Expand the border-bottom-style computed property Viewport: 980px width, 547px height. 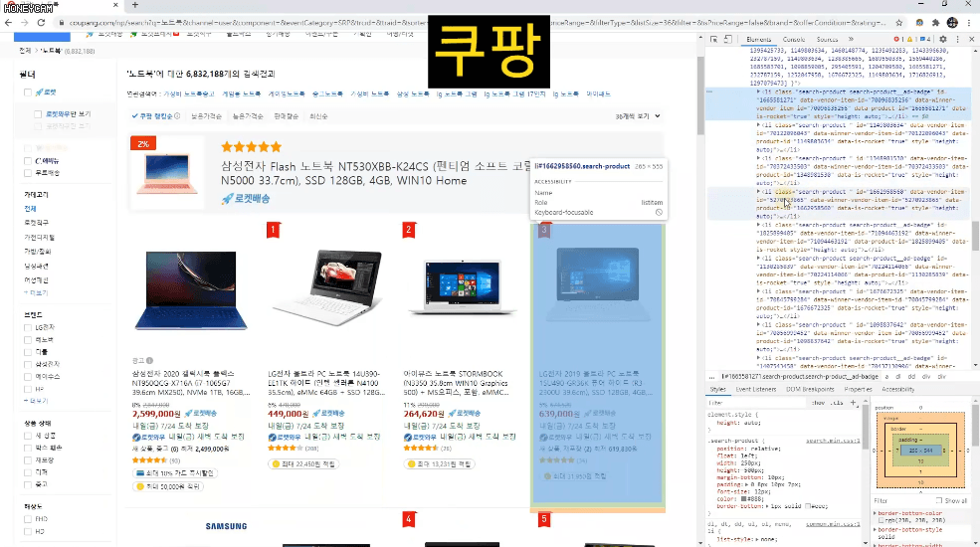point(875,529)
